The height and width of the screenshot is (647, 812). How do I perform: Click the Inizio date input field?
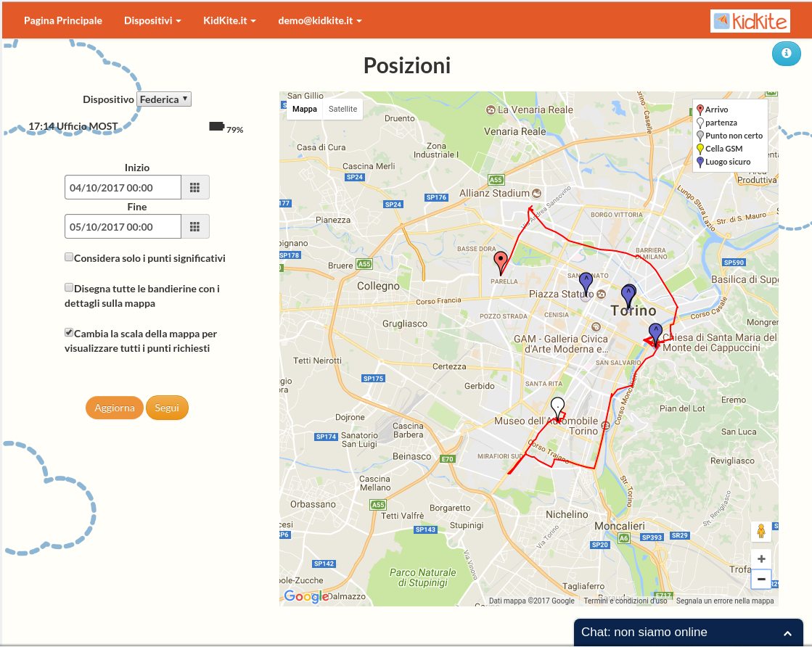(x=123, y=187)
